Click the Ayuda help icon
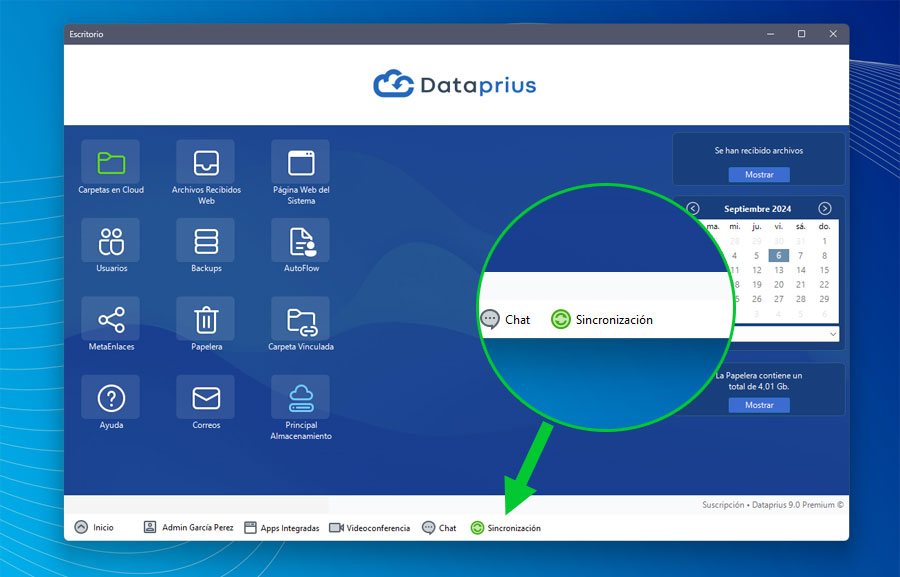 click(x=111, y=398)
